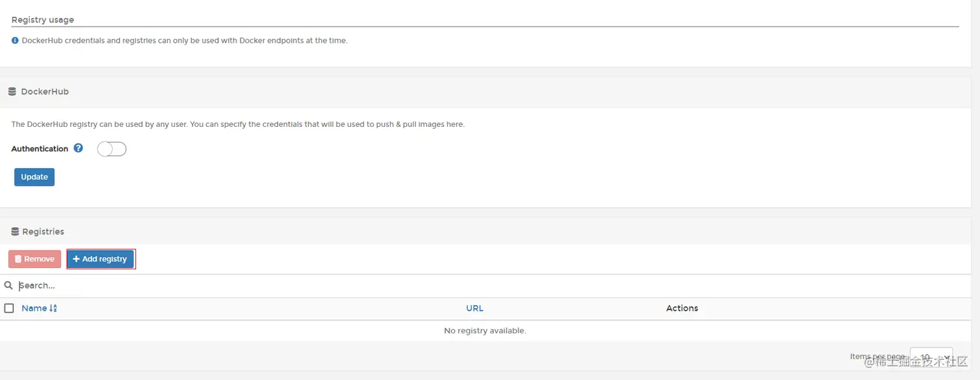Toggle the Authentication switch on
The height and width of the screenshot is (380, 980).
pyautogui.click(x=111, y=149)
